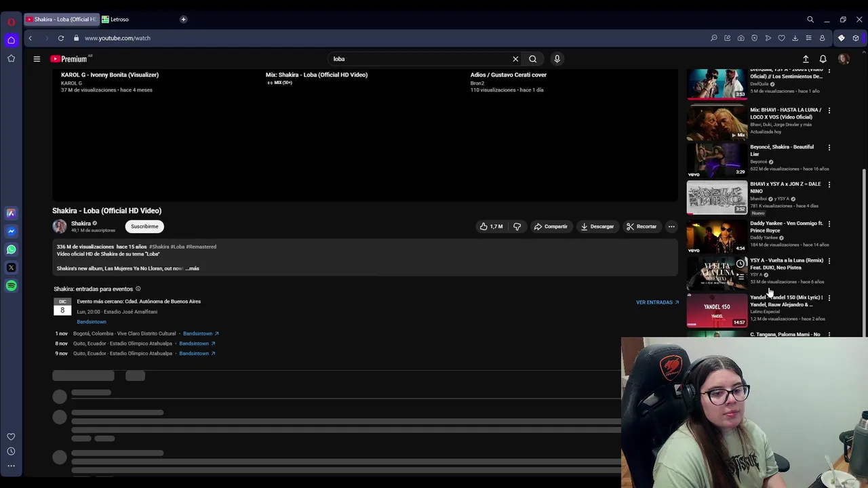Open VER ENTRADAS tickets link
The height and width of the screenshot is (488, 868).
pyautogui.click(x=657, y=302)
